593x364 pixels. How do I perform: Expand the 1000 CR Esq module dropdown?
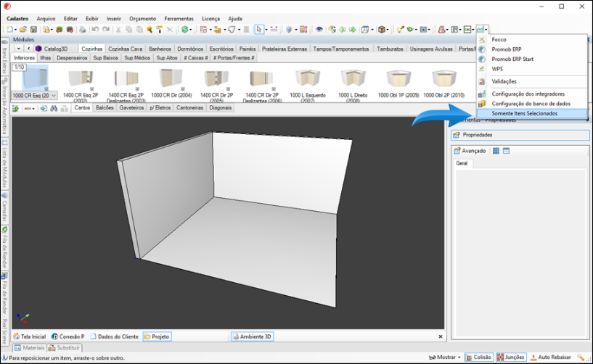pos(53,96)
